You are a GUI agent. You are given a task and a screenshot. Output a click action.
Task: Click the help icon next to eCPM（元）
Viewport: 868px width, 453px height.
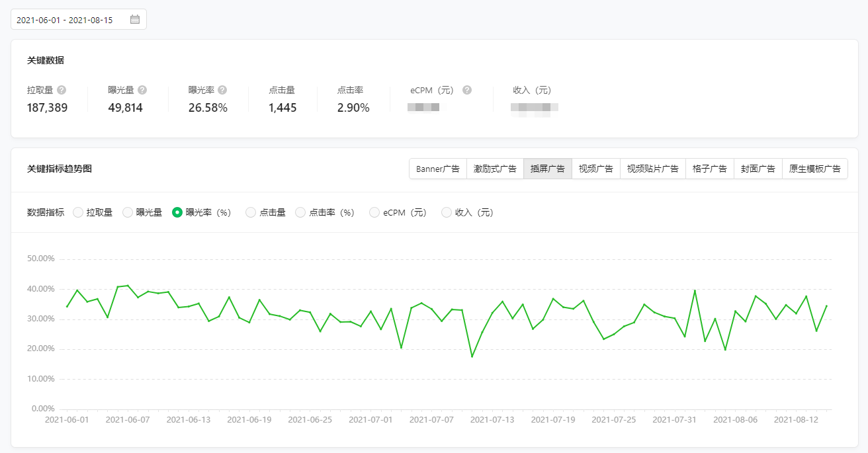coord(467,90)
